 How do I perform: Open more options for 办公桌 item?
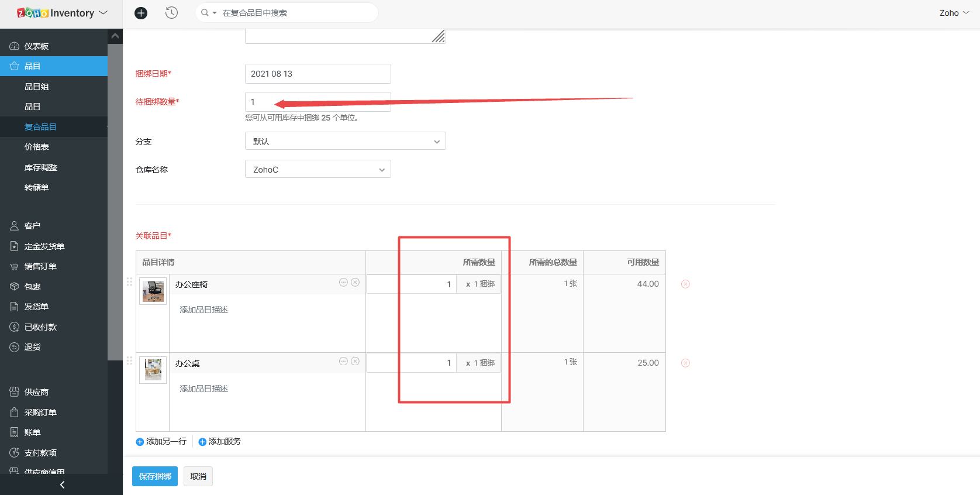(x=343, y=362)
